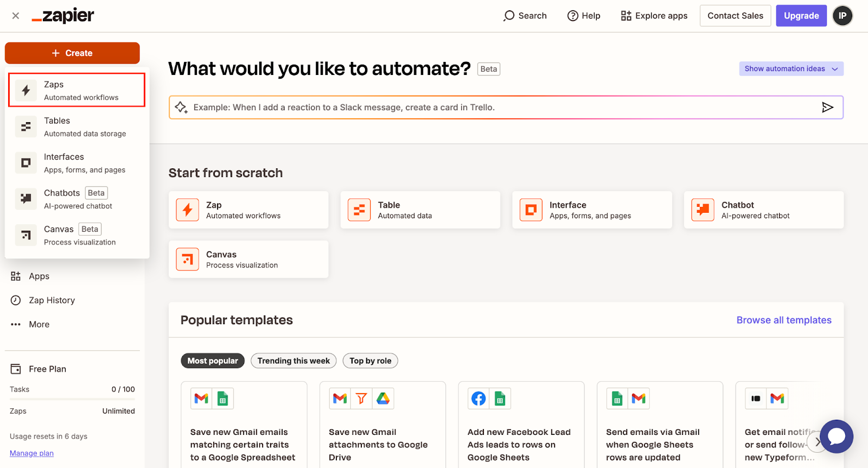Click the Zap lightning icon under Start from scratch
The width and height of the screenshot is (868, 468).
point(188,210)
